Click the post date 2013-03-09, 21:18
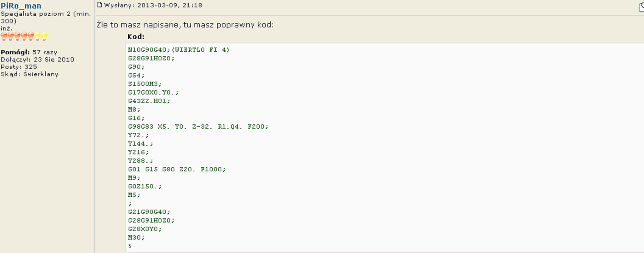Image resolution: width=644 pixels, height=253 pixels. point(170,5)
